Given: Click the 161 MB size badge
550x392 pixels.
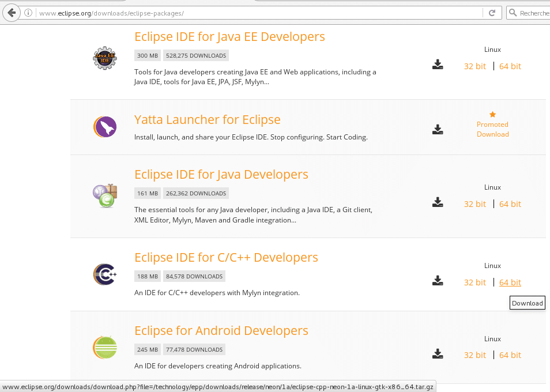Looking at the screenshot, I should pos(148,193).
